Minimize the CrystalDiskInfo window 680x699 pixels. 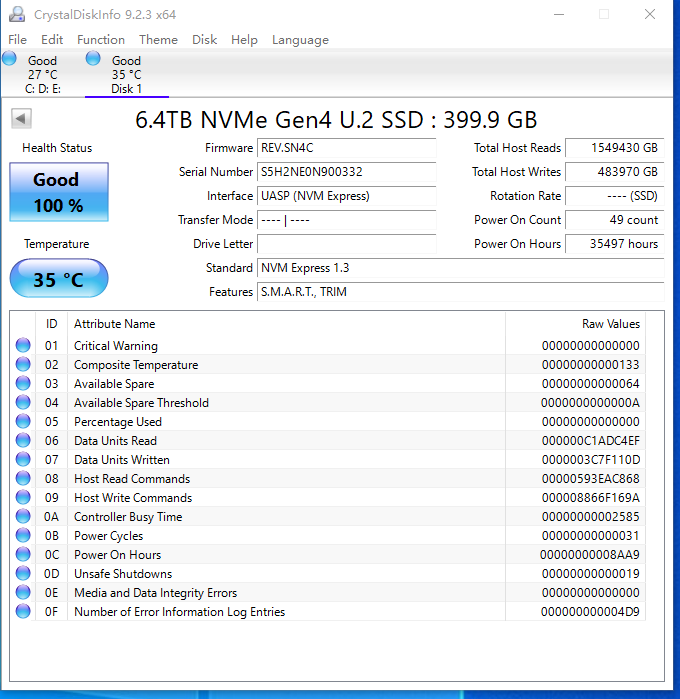pos(559,14)
